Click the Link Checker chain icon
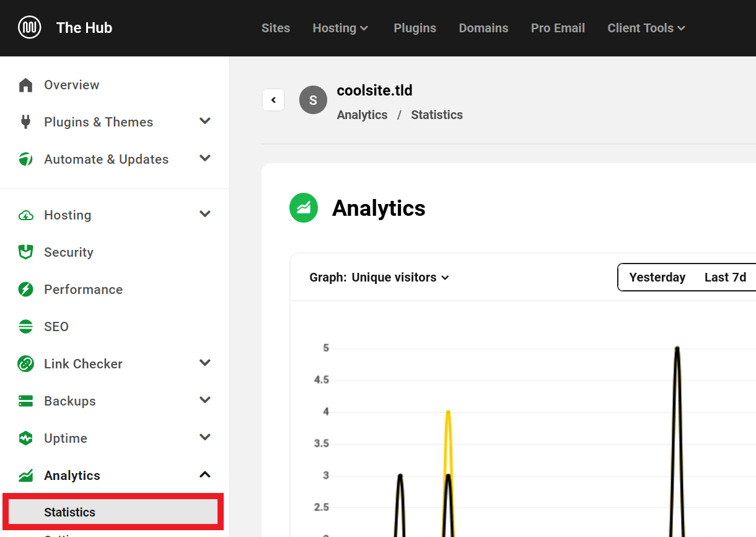Image resolution: width=756 pixels, height=537 pixels. coord(25,364)
